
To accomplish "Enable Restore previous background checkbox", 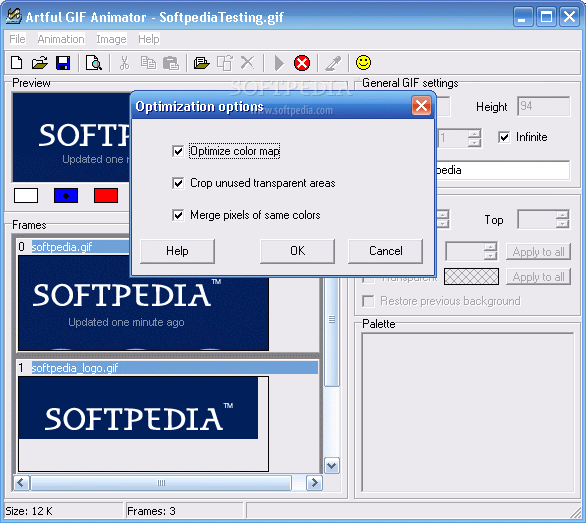I will (368, 301).
